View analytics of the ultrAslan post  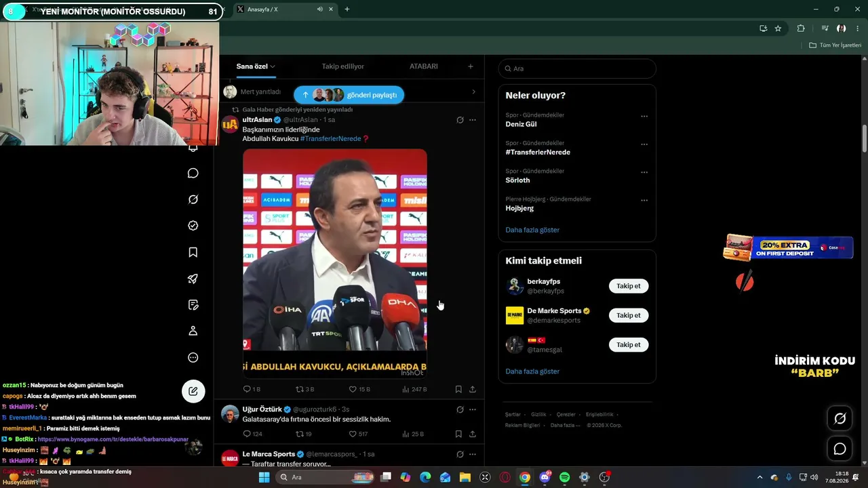[x=414, y=390]
